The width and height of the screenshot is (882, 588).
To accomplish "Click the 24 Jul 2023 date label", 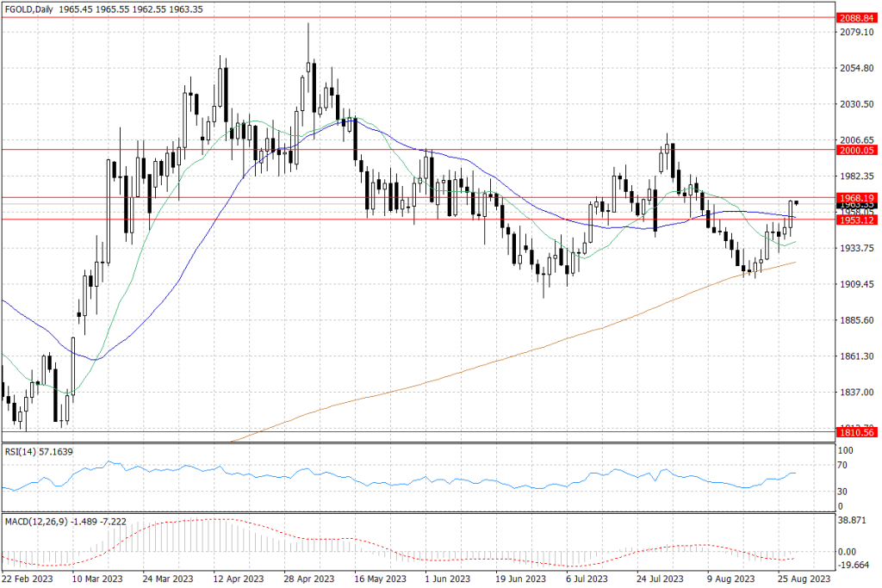I will point(661,579).
